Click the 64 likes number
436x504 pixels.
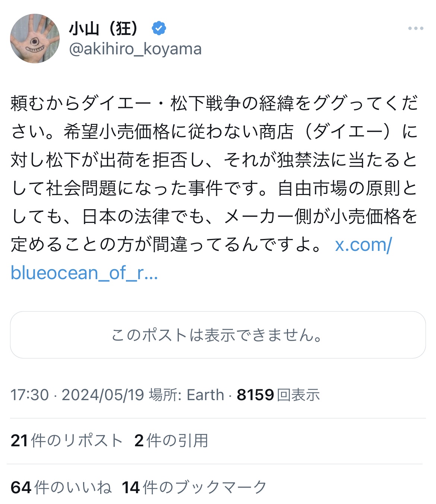[x=21, y=487]
